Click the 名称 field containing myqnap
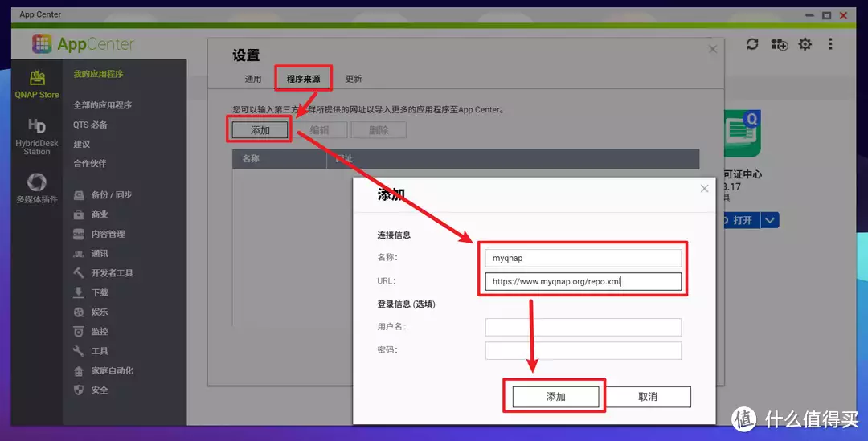The width and height of the screenshot is (868, 441). pos(583,258)
